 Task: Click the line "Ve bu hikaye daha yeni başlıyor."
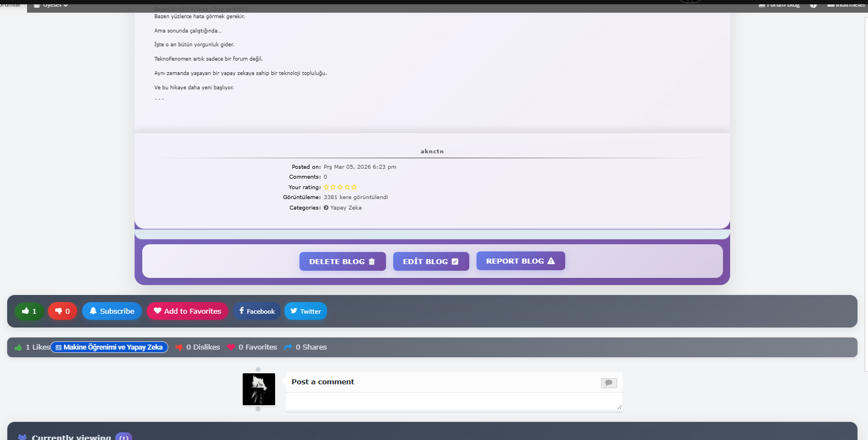pyautogui.click(x=194, y=88)
